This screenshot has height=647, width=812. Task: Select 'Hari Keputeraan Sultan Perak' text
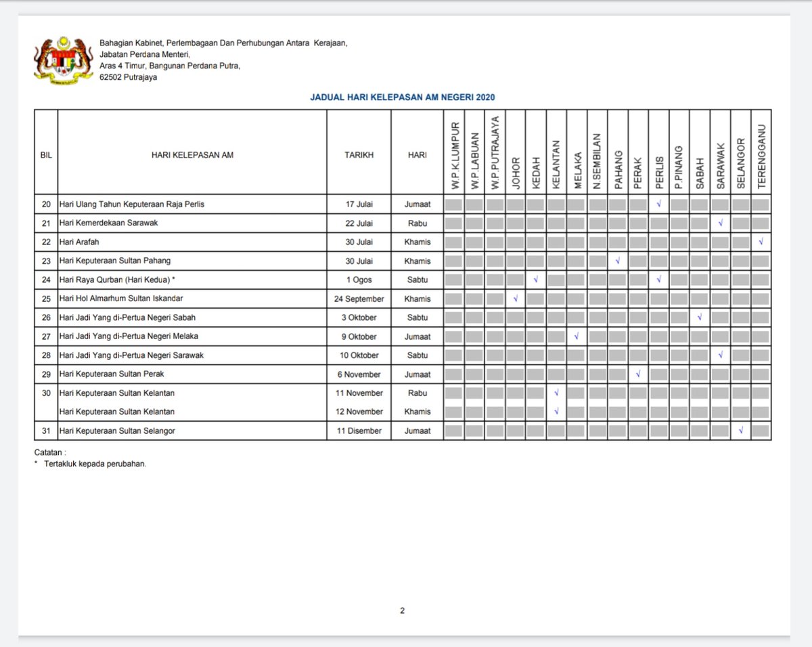point(112,374)
